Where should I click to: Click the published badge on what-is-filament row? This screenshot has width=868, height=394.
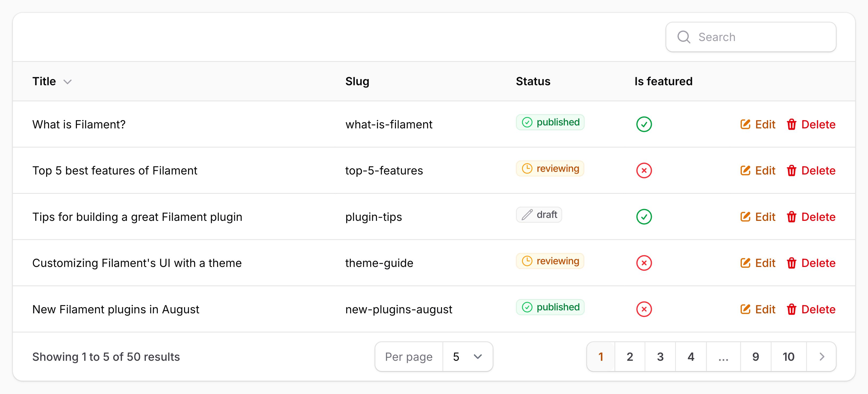pyautogui.click(x=550, y=122)
